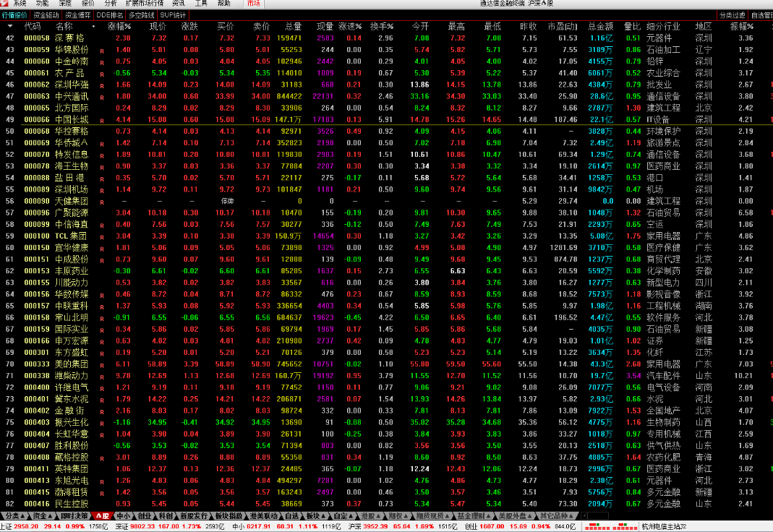Sort by the 现价 column header
The height and width of the screenshot is (532, 773).
158,26
